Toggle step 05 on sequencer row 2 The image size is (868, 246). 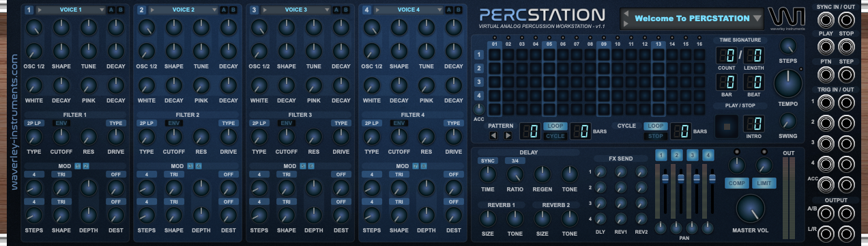tap(549, 68)
